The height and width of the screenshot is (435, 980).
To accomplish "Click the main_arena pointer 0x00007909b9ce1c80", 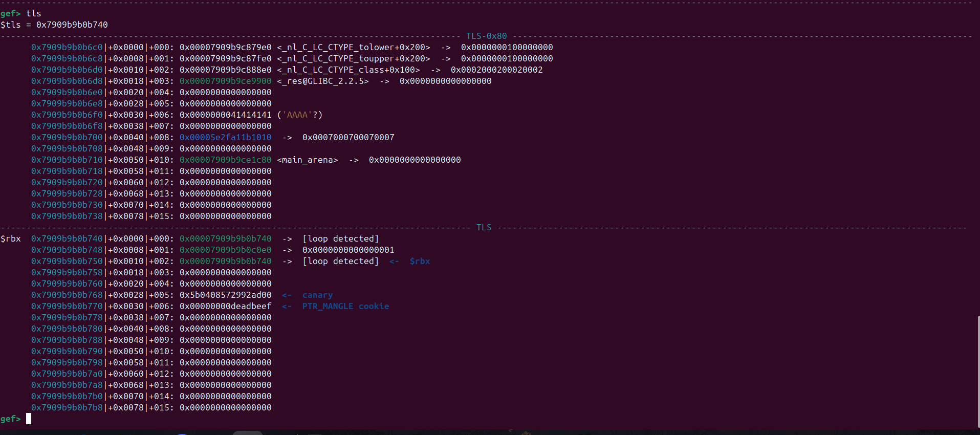I will point(225,160).
